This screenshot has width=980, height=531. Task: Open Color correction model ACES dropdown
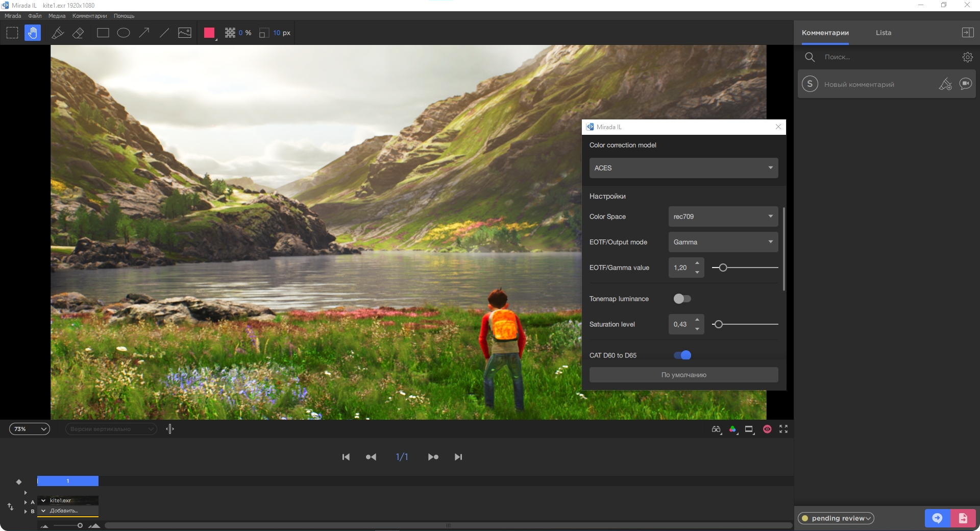683,168
